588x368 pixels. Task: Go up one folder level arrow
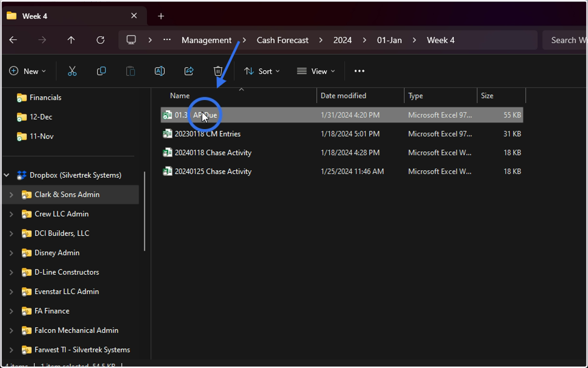(72, 40)
